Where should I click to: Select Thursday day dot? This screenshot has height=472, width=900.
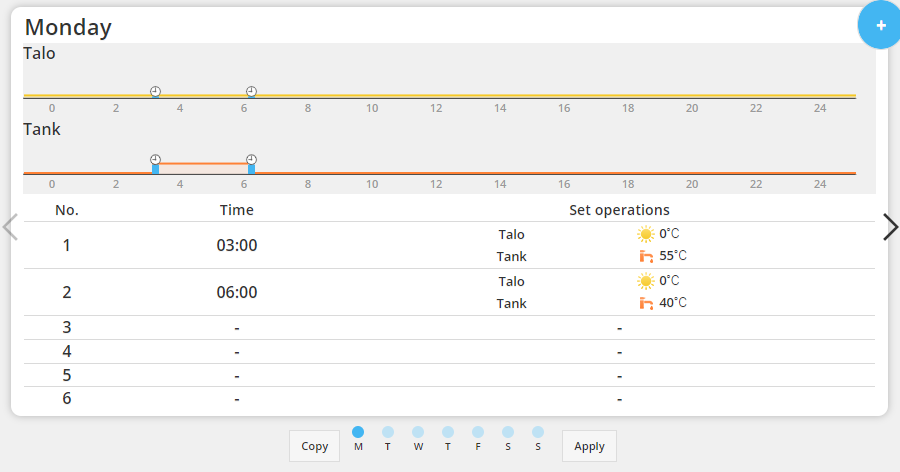click(x=448, y=432)
